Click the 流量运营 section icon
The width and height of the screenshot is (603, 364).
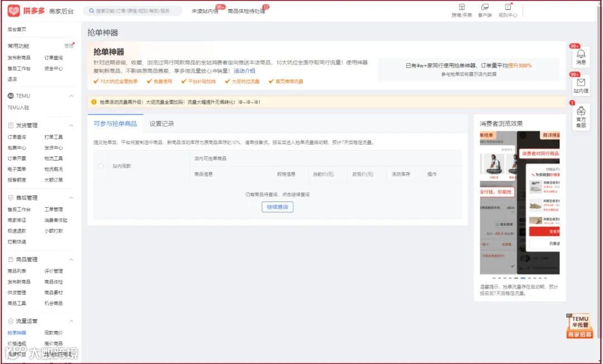(11, 321)
